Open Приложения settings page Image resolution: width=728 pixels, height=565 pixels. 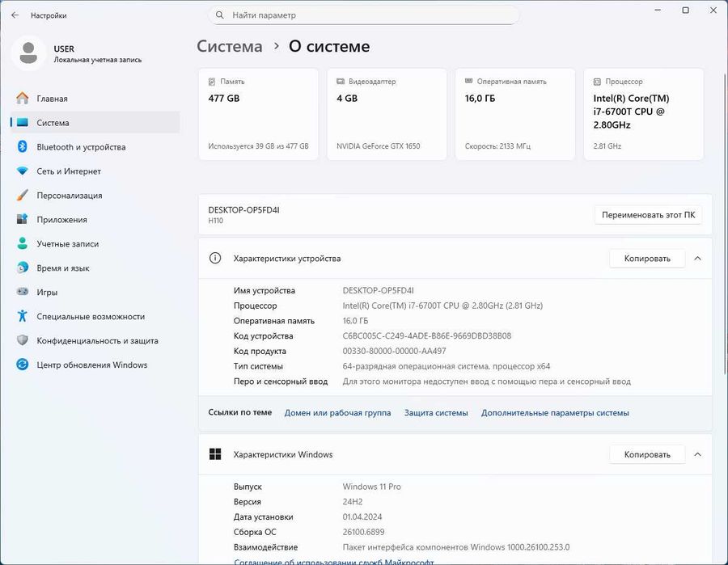[95, 219]
